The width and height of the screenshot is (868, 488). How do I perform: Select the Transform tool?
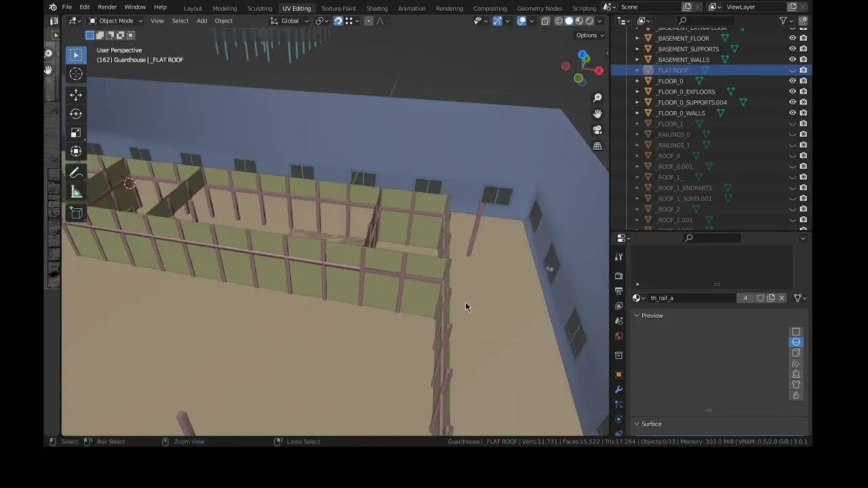click(x=76, y=151)
